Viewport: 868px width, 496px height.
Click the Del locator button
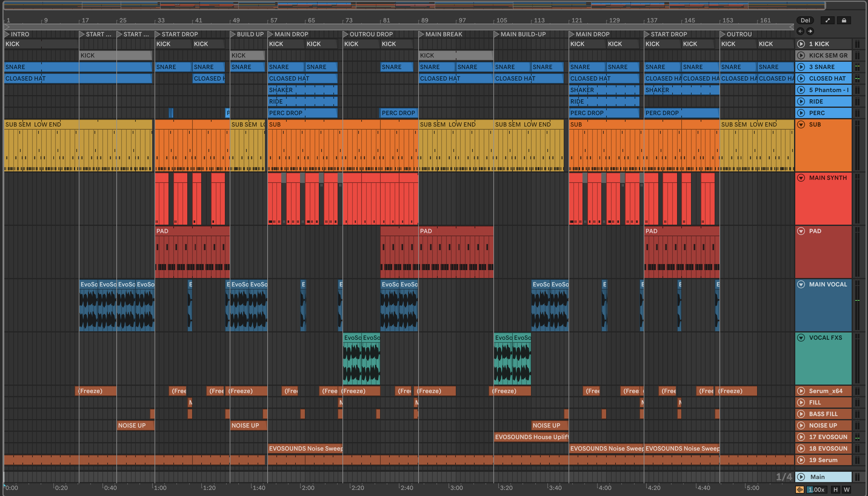coord(805,21)
